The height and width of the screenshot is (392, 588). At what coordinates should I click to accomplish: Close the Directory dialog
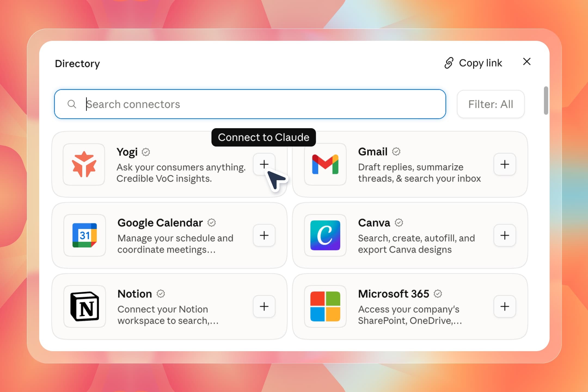point(527,62)
